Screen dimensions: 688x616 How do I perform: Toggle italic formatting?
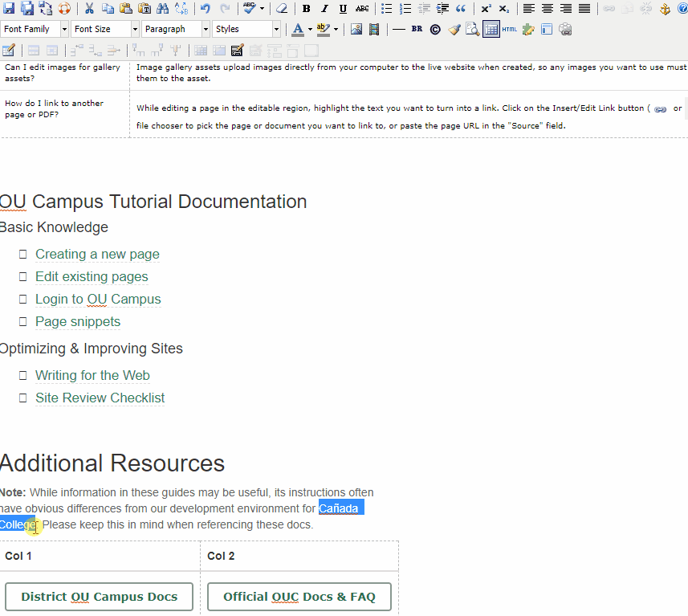[x=324, y=8]
